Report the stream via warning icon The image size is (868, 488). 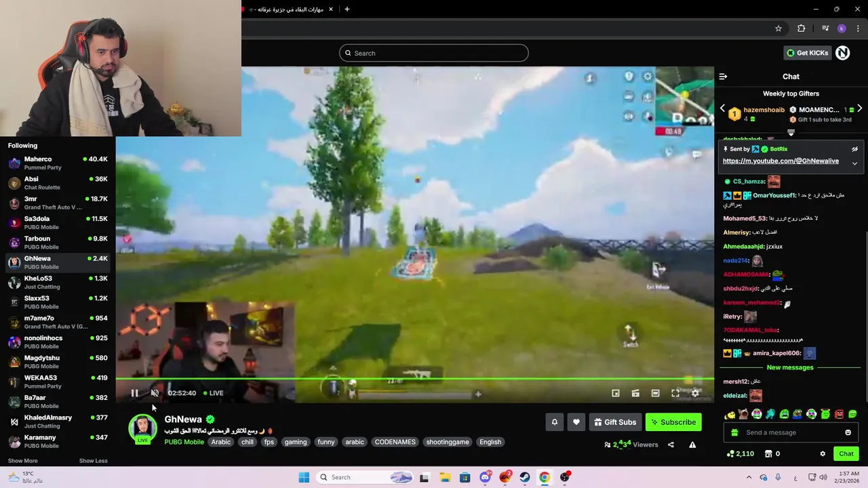[x=692, y=445]
